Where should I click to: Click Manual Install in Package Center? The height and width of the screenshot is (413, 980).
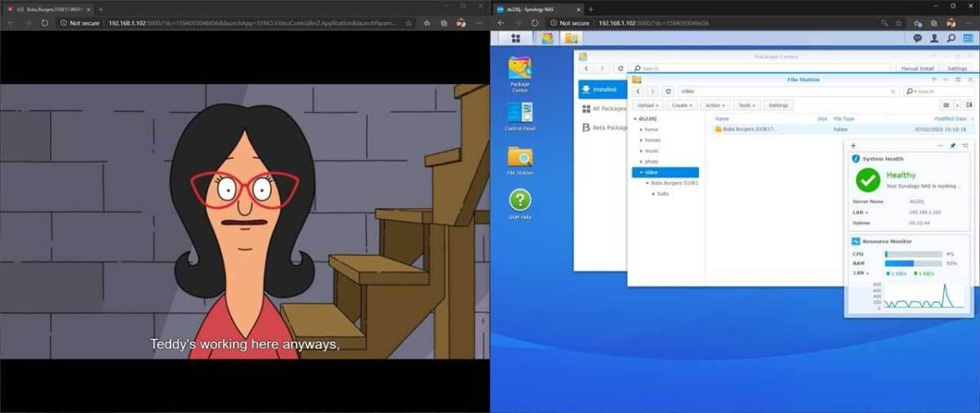[917, 69]
